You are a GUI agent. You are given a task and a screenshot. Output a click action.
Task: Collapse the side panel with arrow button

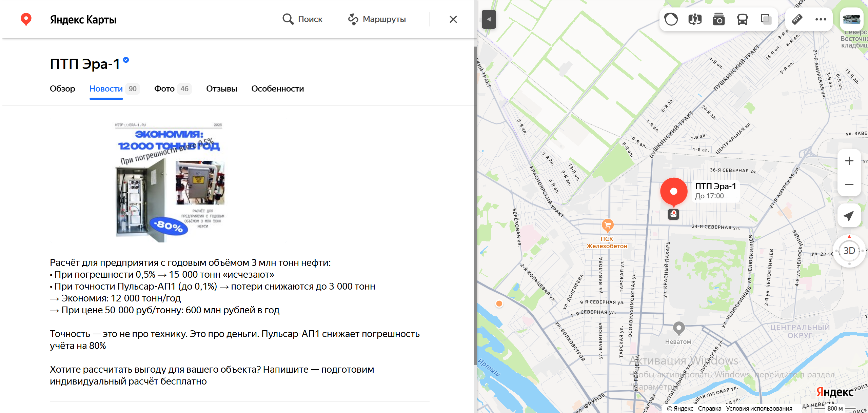(489, 19)
